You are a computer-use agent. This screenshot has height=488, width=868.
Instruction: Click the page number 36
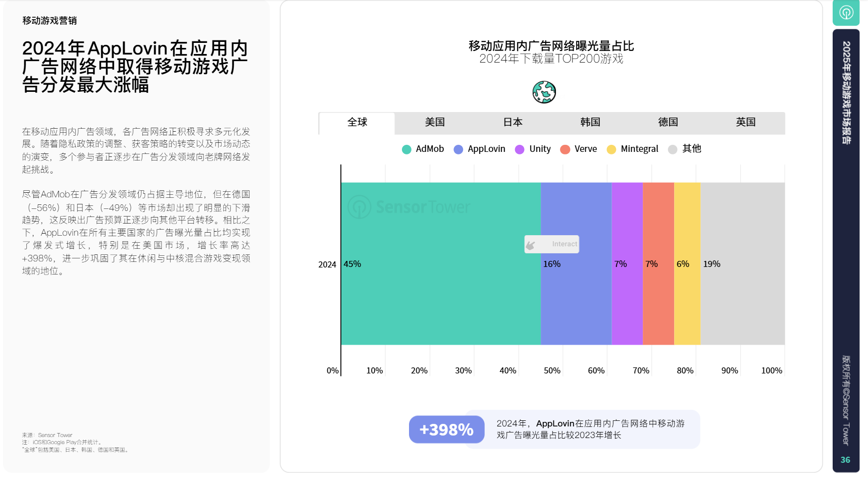[845, 460]
